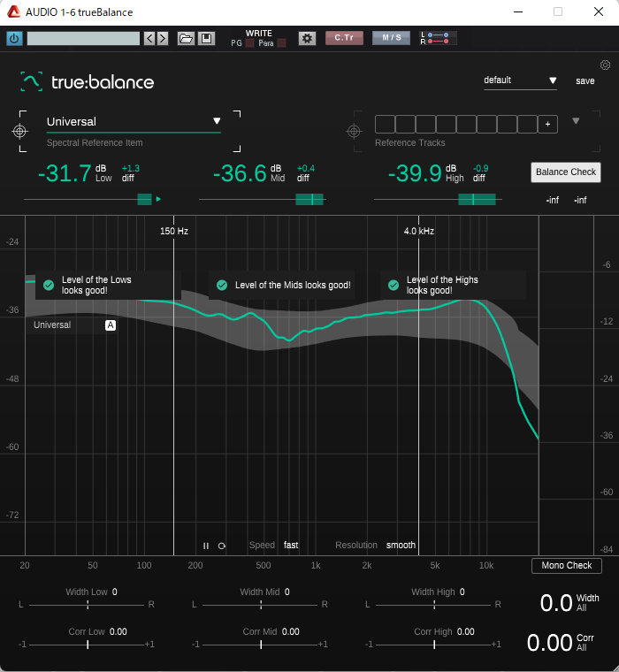Click the Mid band level meter
The image size is (619, 672).
point(263,199)
